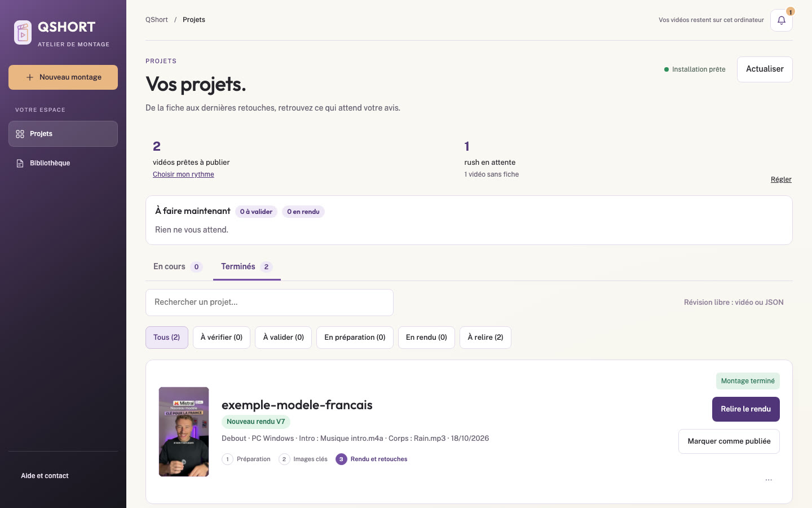The width and height of the screenshot is (812, 508).
Task: Click the Projets breadcrumb item
Action: 194,20
